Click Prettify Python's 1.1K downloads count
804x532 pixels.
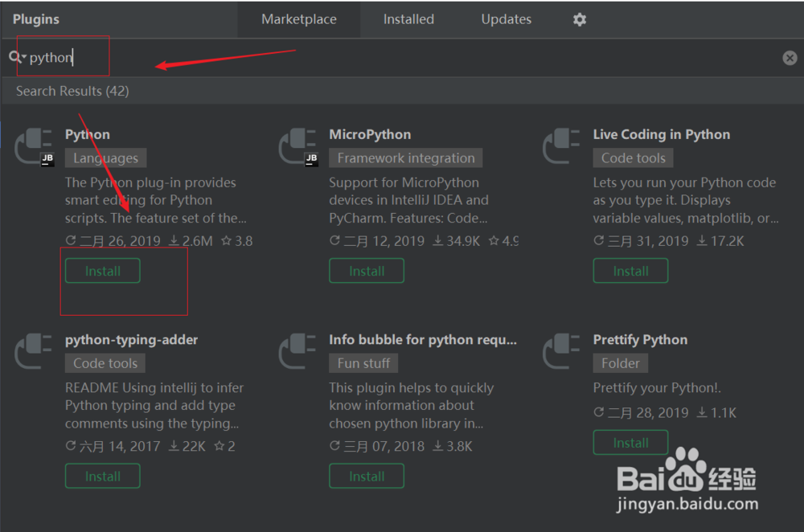pyautogui.click(x=717, y=412)
